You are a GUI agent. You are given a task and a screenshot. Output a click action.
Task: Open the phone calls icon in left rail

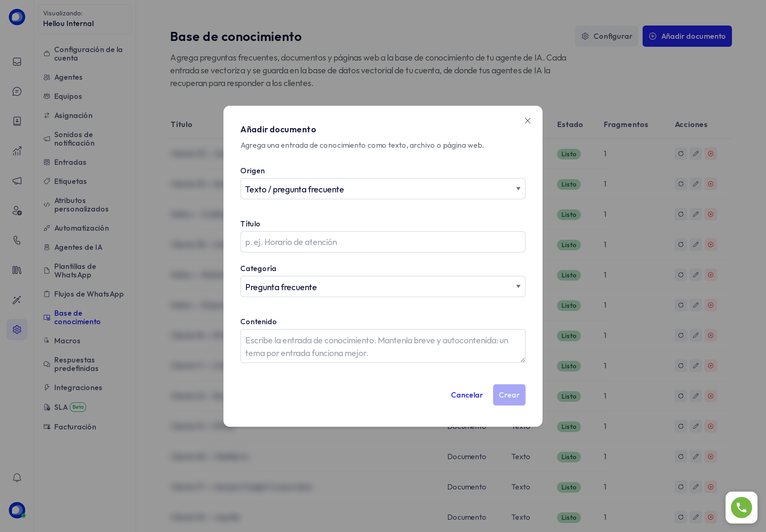pos(17,240)
